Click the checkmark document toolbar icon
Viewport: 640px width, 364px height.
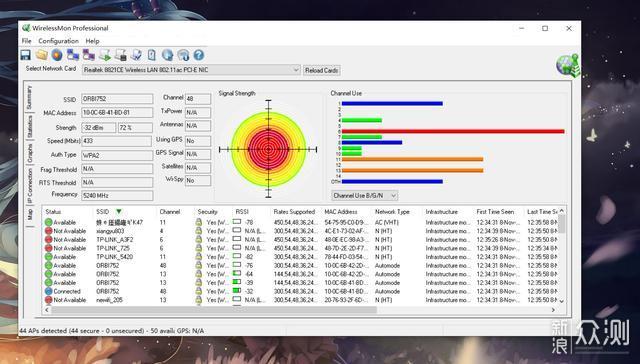coord(136,55)
